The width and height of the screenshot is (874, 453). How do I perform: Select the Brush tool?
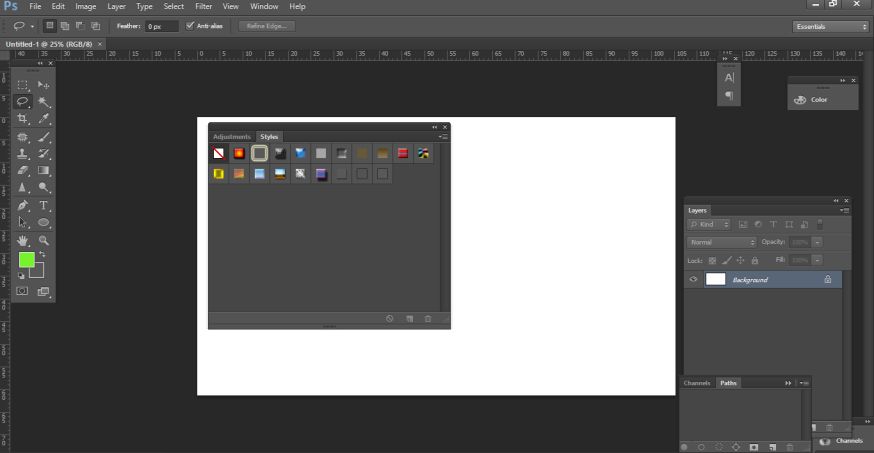[x=43, y=137]
